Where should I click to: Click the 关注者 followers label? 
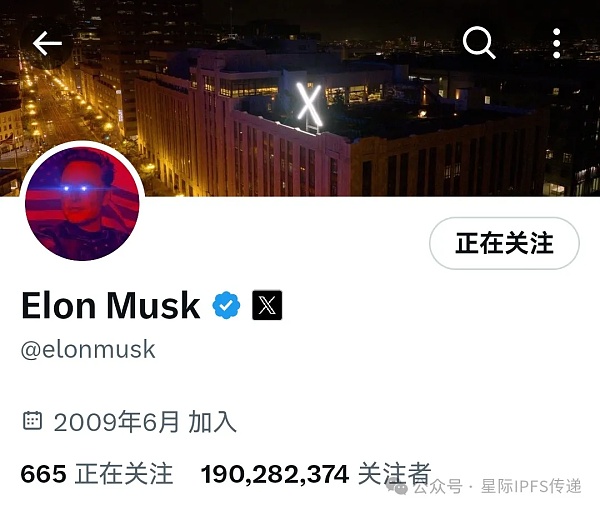[x=395, y=474]
